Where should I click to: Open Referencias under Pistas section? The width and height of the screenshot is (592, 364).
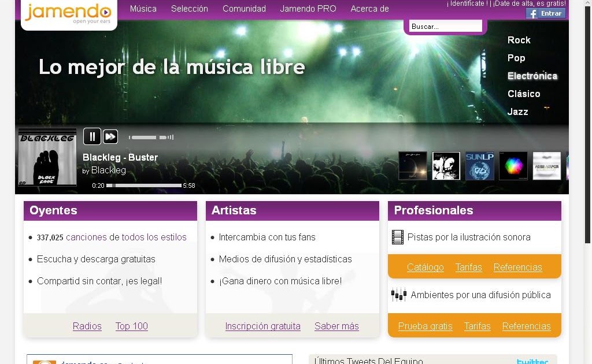pyautogui.click(x=517, y=267)
